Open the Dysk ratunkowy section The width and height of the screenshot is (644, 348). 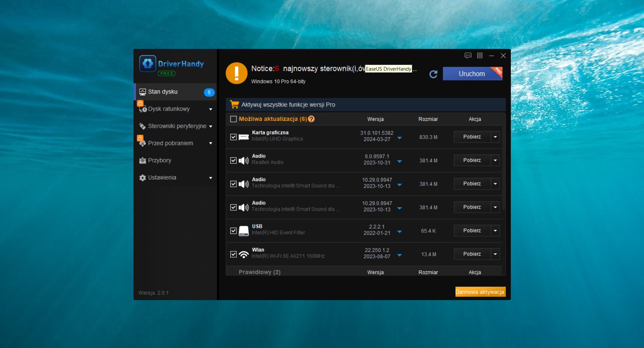pyautogui.click(x=169, y=109)
